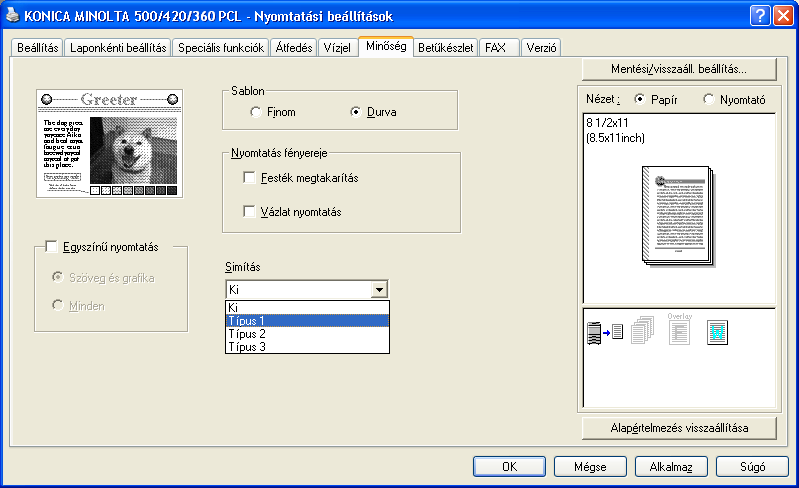The width and height of the screenshot is (799, 488).
Task: Switch to the Átfedés tab
Action: 294,48
